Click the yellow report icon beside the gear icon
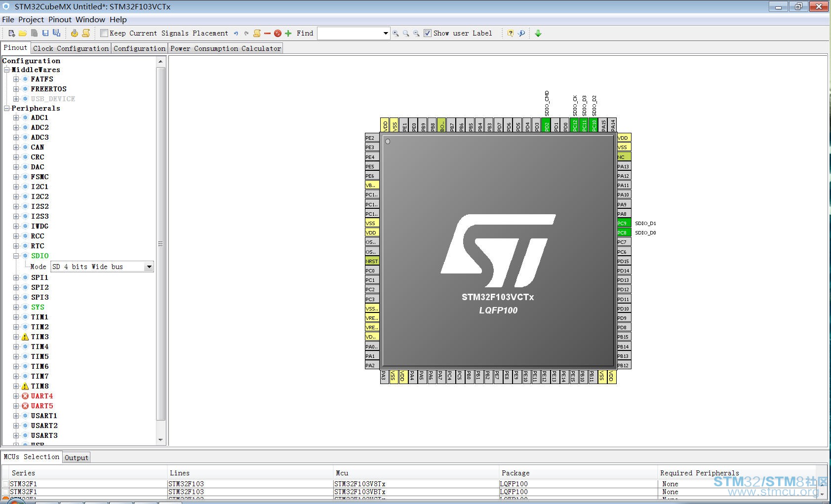This screenshot has height=504, width=831. coord(86,33)
